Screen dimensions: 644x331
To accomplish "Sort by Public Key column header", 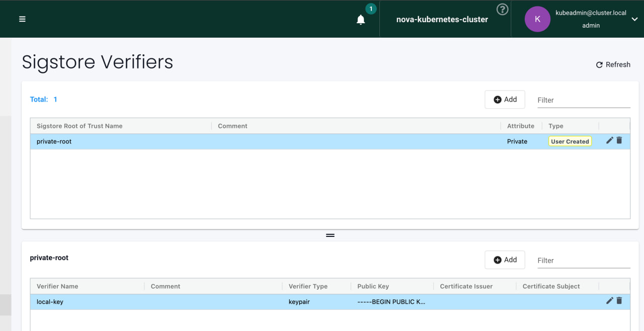I will (x=373, y=286).
